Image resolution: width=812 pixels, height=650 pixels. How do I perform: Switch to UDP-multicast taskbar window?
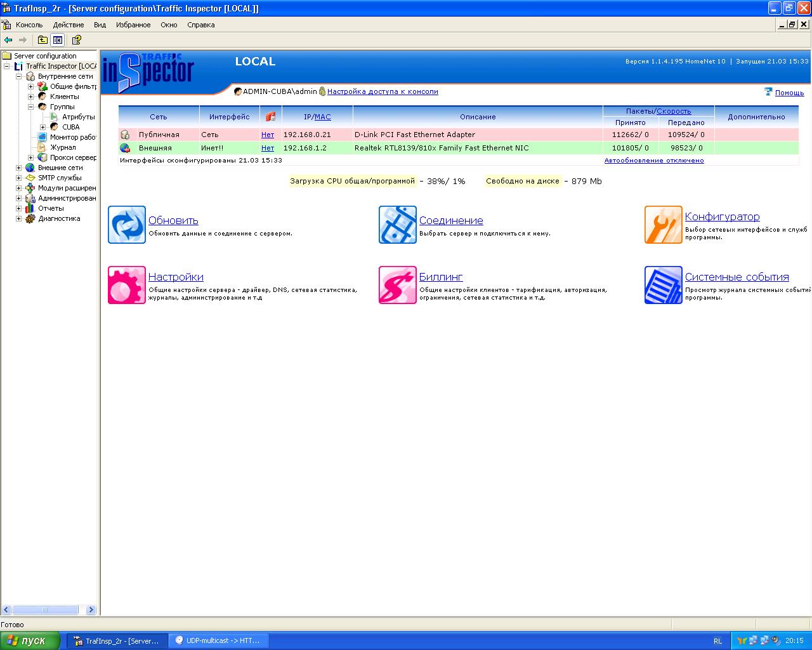tap(218, 640)
